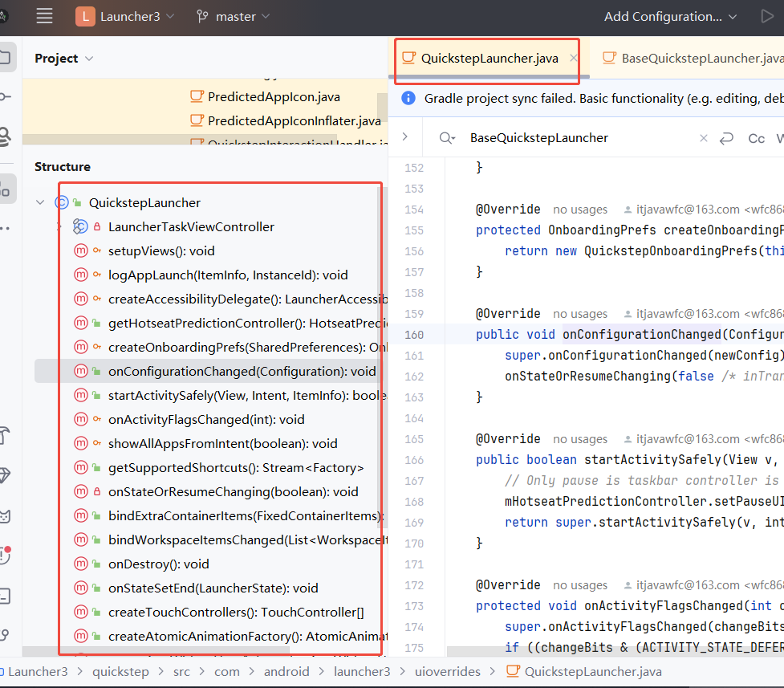Click the author annotation on line 159

point(704,314)
